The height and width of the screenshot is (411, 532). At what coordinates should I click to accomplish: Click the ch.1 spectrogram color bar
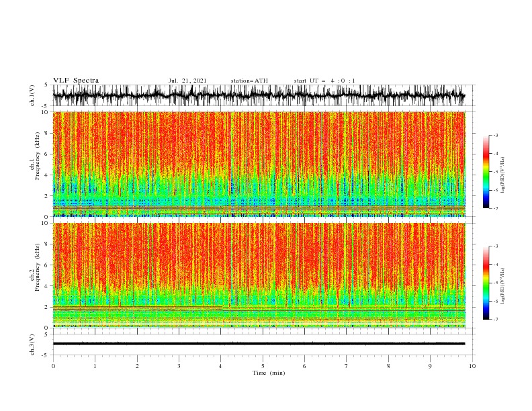[x=486, y=172]
